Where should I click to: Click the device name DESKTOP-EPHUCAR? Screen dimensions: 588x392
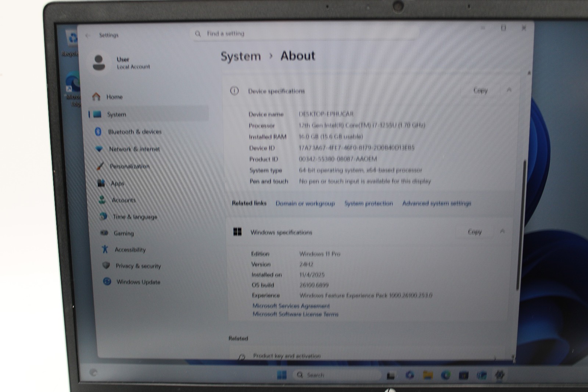point(326,114)
